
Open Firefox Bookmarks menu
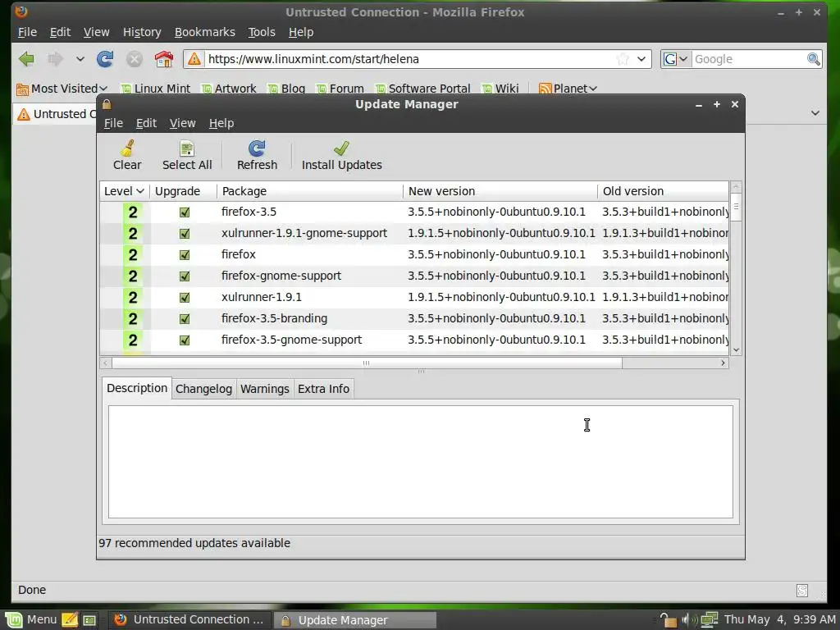(204, 32)
